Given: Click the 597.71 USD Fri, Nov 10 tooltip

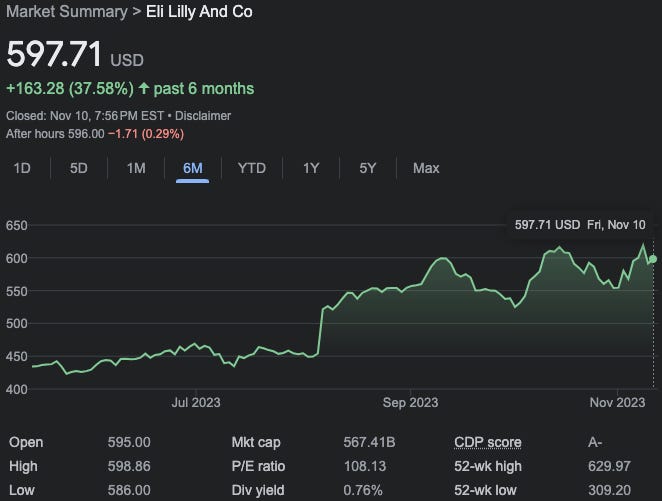Looking at the screenshot, I should (x=580, y=225).
